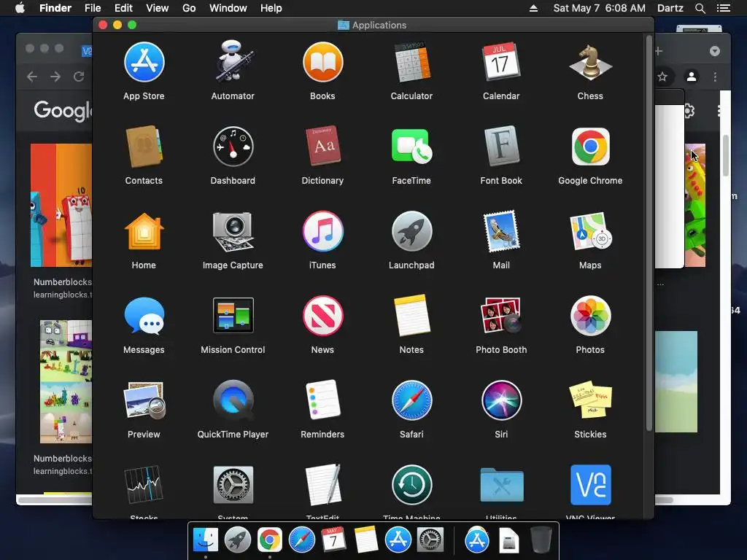Image resolution: width=747 pixels, height=560 pixels.
Task: Show Notification Center from menu bar
Action: point(724,8)
